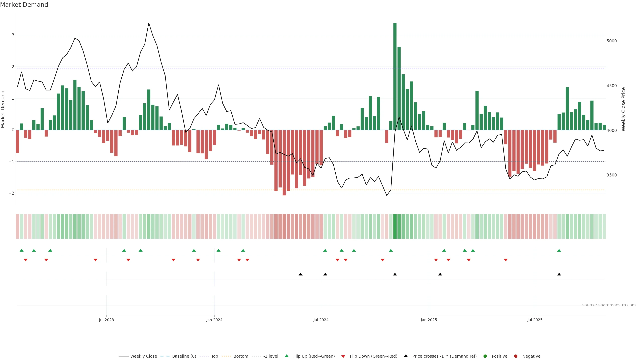The image size is (644, 362).
Task: Click the darkest green heatmap strip cell
Action: coord(395,226)
